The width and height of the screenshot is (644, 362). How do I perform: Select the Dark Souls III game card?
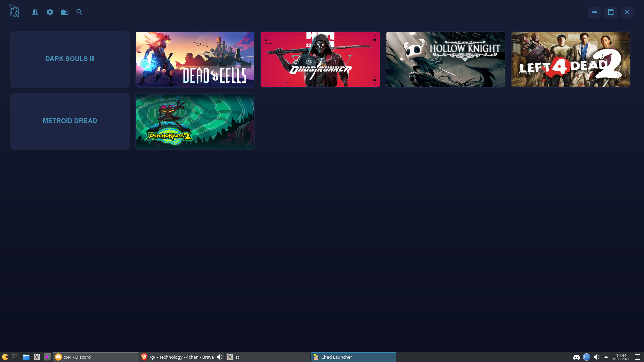(70, 59)
